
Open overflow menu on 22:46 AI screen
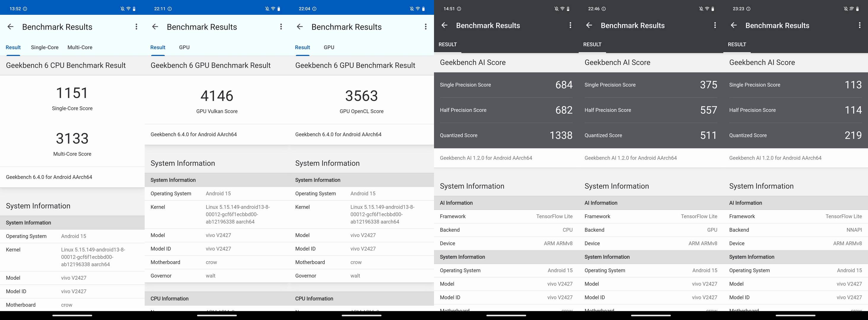pyautogui.click(x=715, y=25)
